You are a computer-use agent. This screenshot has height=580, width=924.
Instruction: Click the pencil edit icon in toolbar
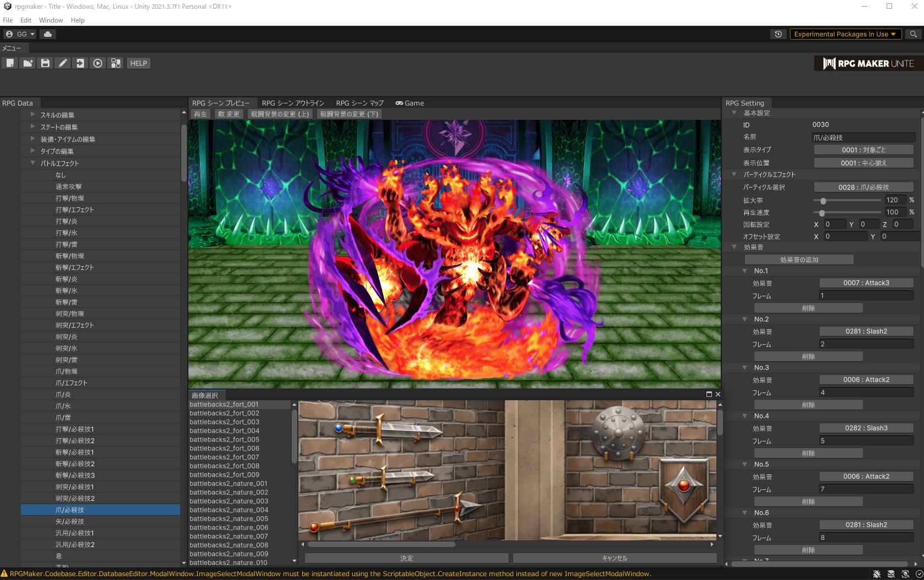(x=63, y=63)
